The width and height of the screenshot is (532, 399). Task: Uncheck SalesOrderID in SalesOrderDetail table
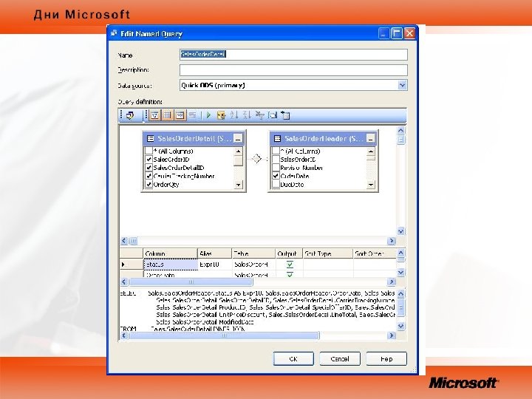[x=149, y=159]
